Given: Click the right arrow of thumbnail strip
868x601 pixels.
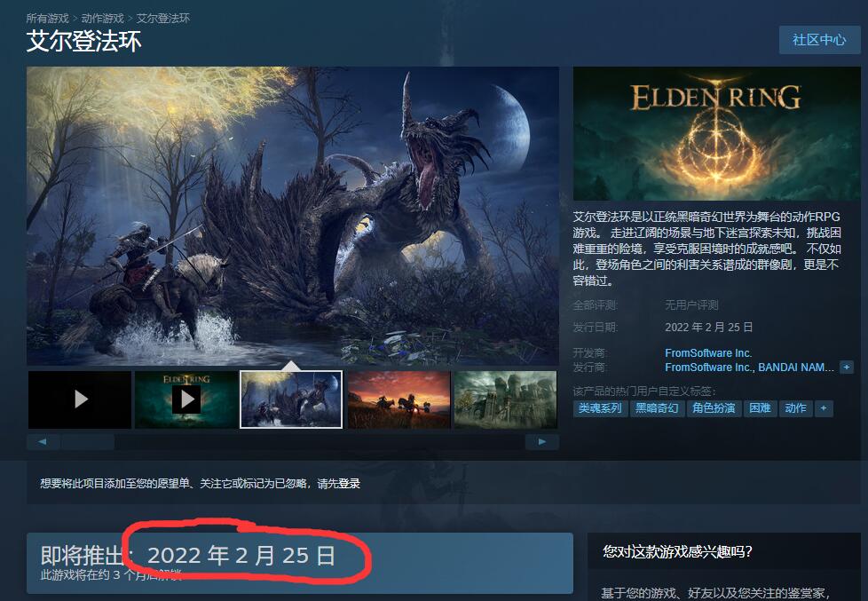Looking at the screenshot, I should pyautogui.click(x=542, y=442).
